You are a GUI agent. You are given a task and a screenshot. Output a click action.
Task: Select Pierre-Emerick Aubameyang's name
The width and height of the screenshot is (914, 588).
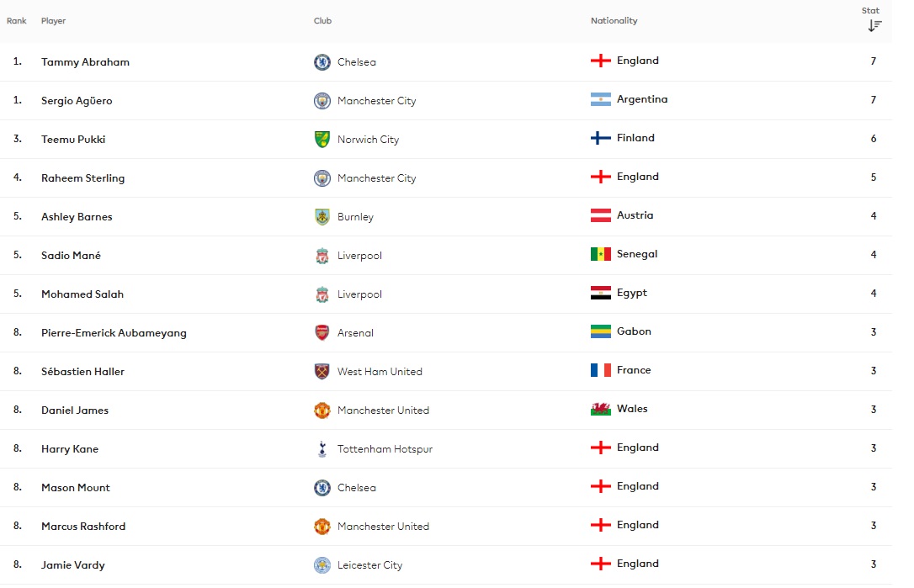coord(114,333)
